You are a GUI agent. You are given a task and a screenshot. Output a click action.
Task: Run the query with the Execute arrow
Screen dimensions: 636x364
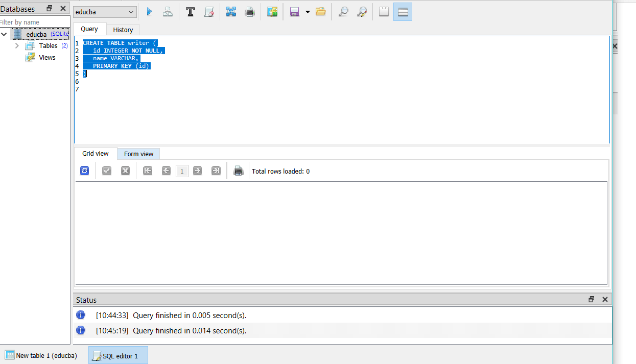tap(149, 12)
